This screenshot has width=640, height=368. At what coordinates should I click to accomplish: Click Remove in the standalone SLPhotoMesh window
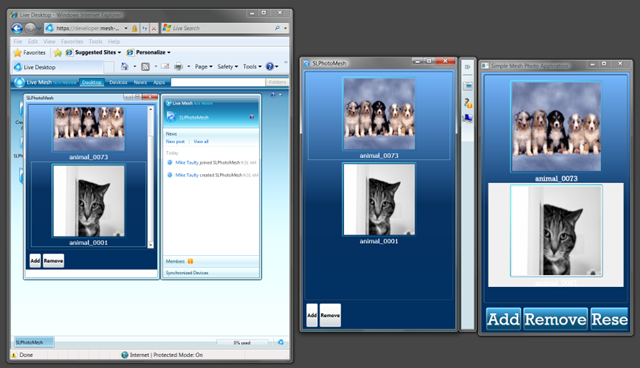[330, 315]
